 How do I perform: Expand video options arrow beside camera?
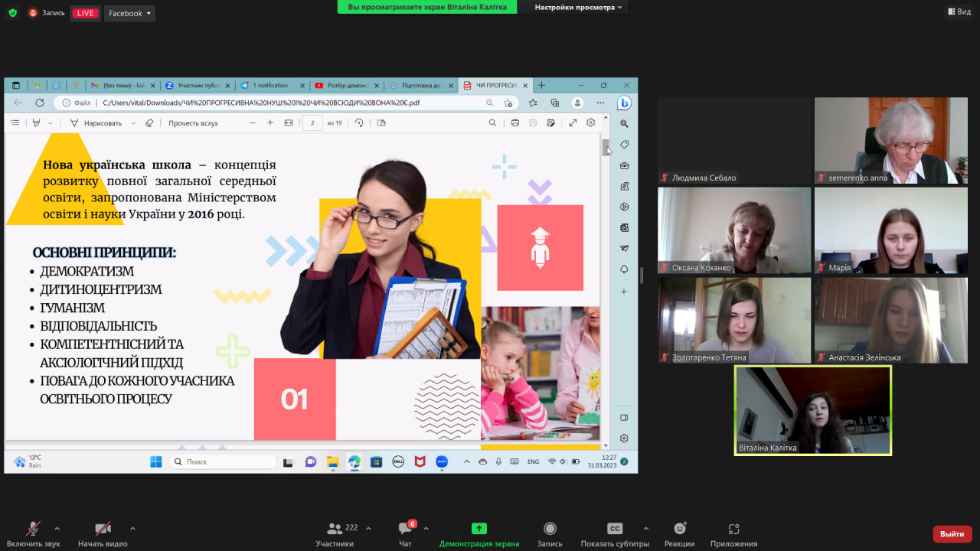132,528
